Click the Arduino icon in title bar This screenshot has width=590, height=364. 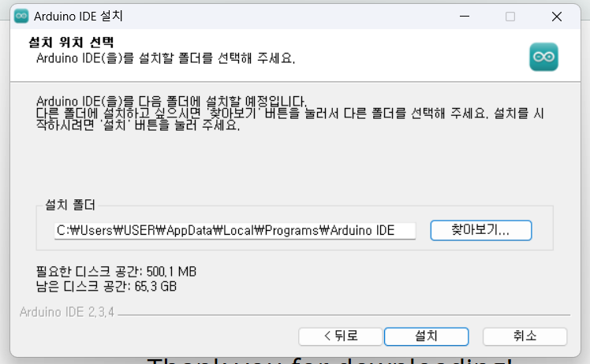pyautogui.click(x=21, y=17)
